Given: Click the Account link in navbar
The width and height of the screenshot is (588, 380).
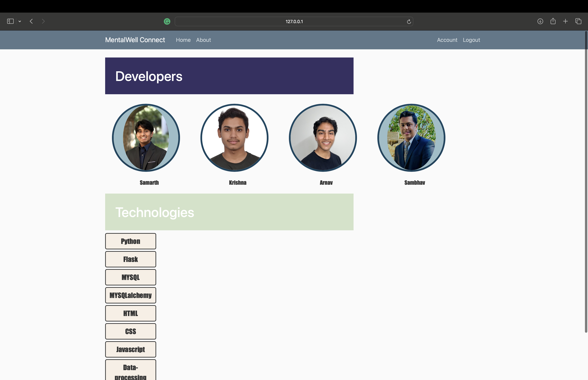Looking at the screenshot, I should coord(447,40).
